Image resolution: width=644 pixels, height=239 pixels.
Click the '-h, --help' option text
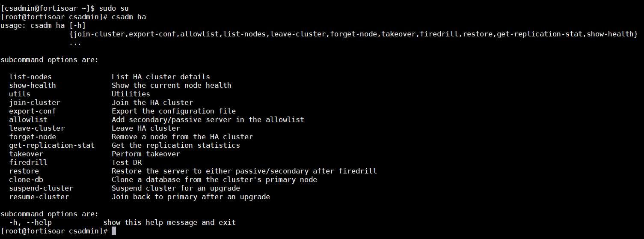(30, 222)
